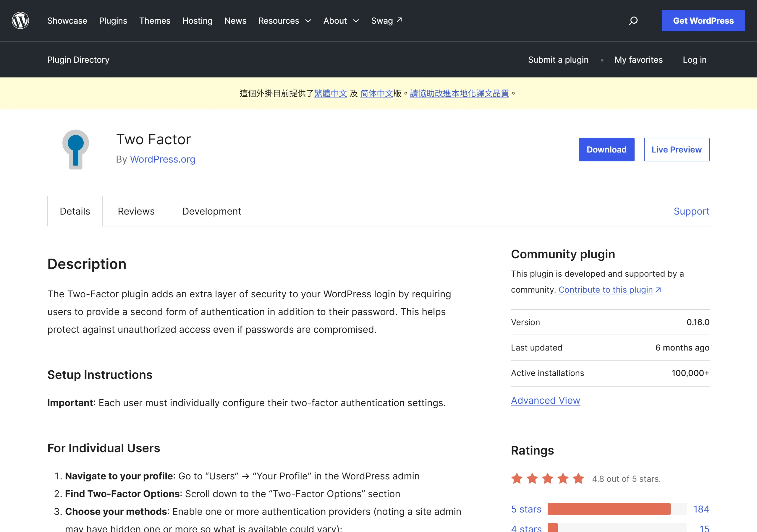Download the Two Factor plugin
Viewport: 757px width, 532px height.
point(607,150)
